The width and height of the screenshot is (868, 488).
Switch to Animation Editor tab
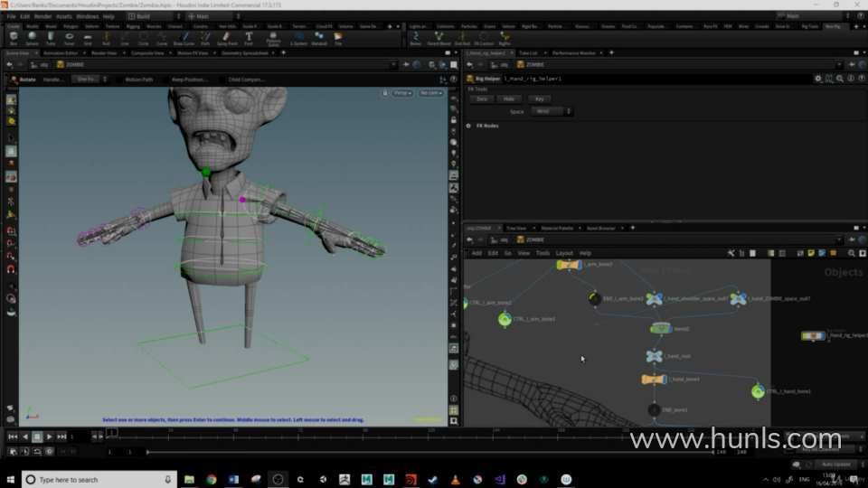(x=61, y=53)
